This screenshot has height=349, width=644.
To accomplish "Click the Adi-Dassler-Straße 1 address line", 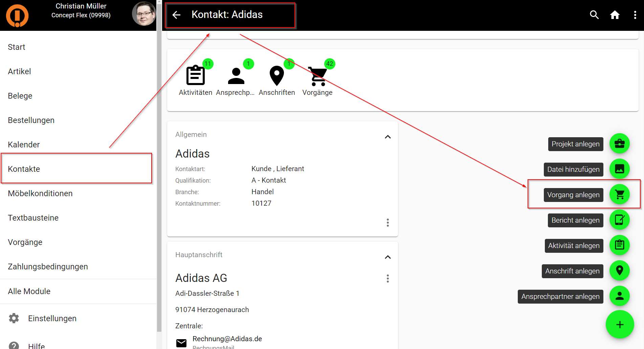I will (x=207, y=293).
